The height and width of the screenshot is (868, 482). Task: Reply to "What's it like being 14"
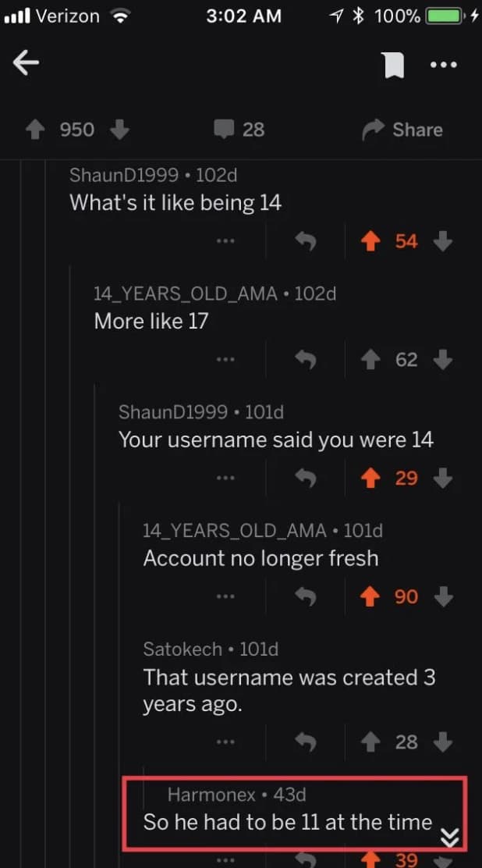tap(307, 241)
